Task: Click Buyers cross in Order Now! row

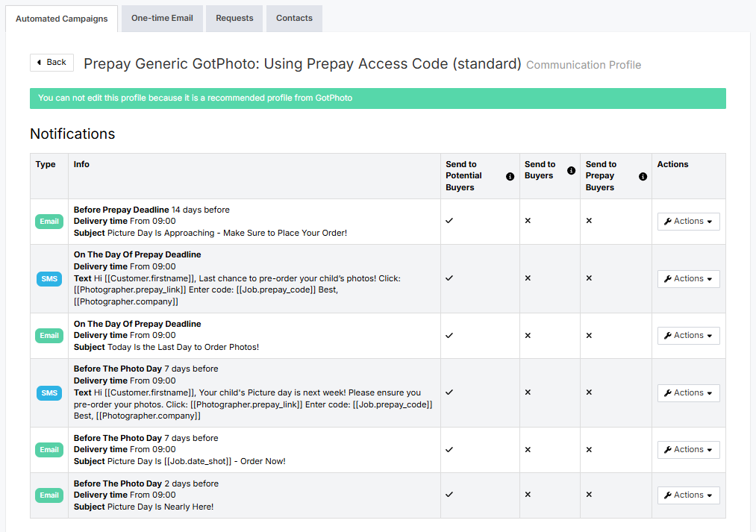Action: [528, 450]
